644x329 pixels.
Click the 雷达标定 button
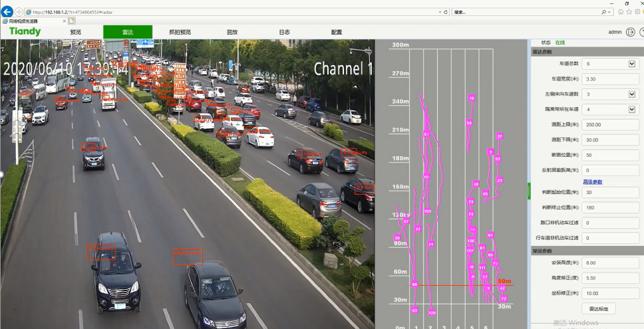[598, 308]
